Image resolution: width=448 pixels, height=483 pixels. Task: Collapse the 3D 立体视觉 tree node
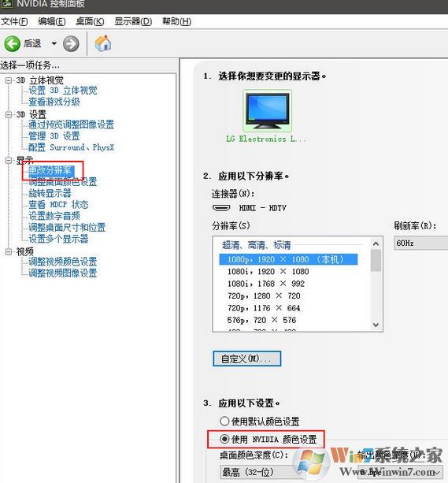click(x=9, y=80)
